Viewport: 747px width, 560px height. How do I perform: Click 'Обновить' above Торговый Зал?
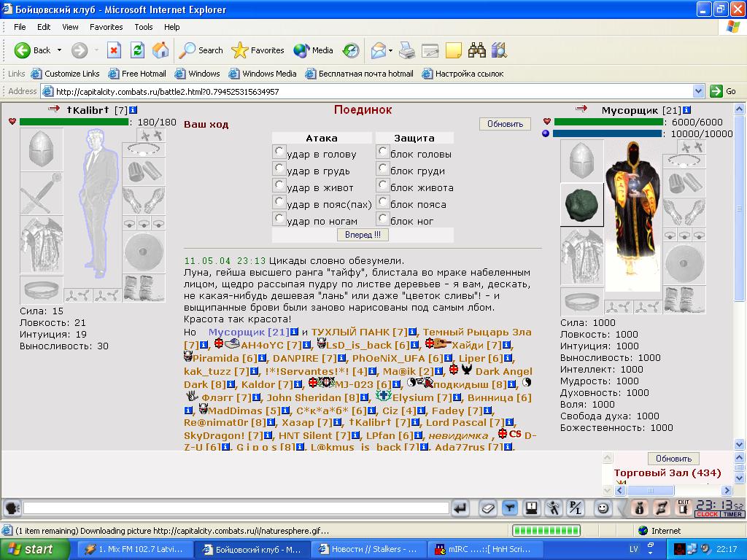point(673,459)
